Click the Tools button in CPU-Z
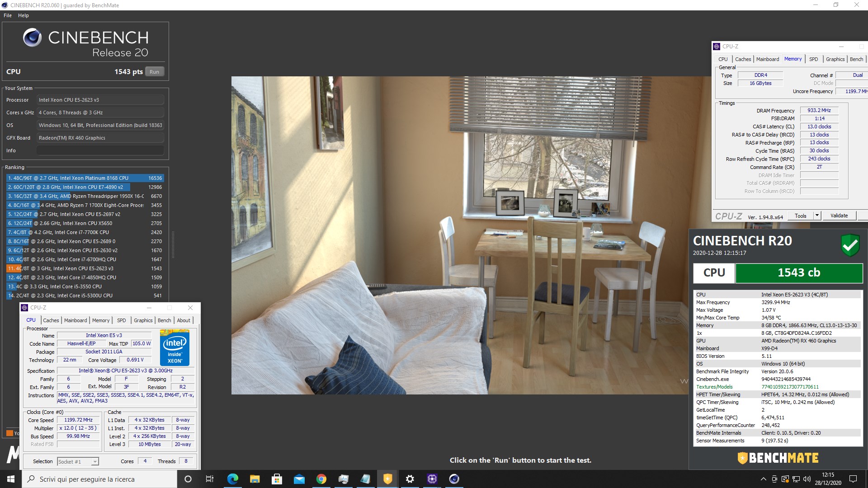 (x=801, y=216)
